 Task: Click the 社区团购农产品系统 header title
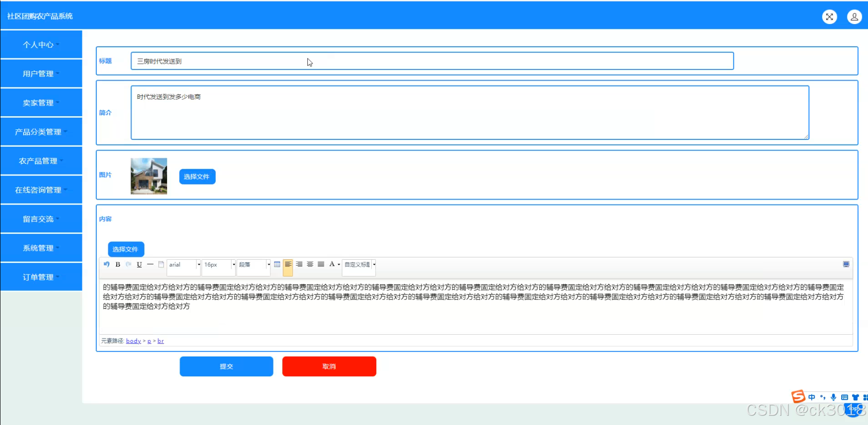pos(40,16)
